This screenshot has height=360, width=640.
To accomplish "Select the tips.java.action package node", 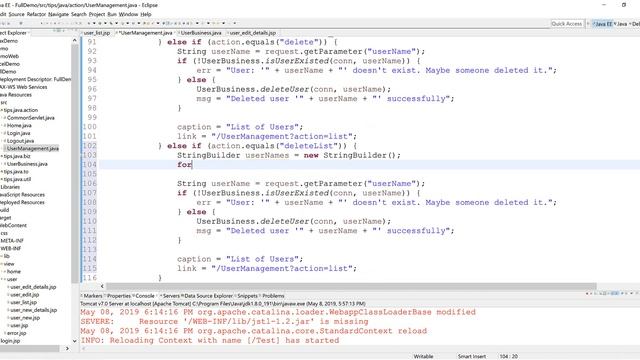I will (x=21, y=110).
